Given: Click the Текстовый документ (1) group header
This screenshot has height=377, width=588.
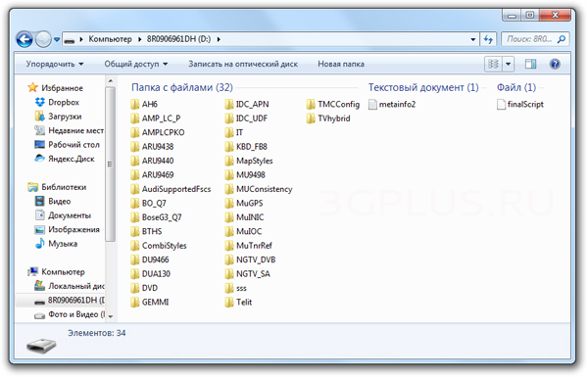Looking at the screenshot, I should (x=423, y=87).
